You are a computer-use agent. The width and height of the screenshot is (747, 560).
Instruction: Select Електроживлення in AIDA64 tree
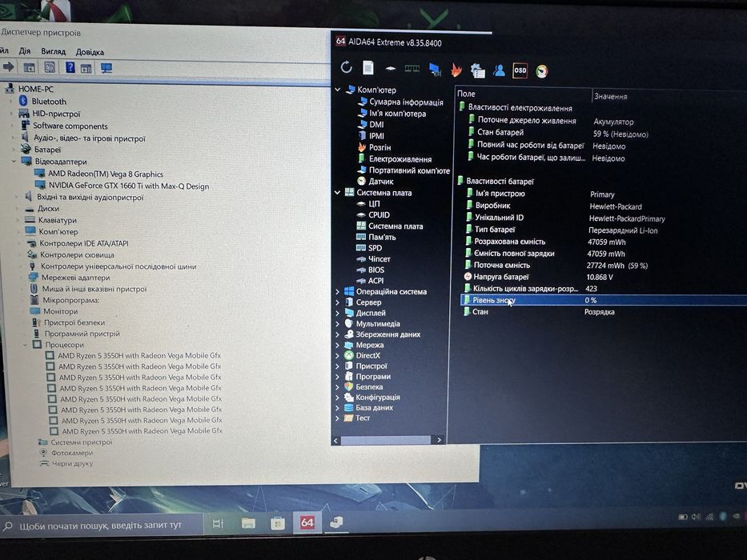click(x=400, y=159)
